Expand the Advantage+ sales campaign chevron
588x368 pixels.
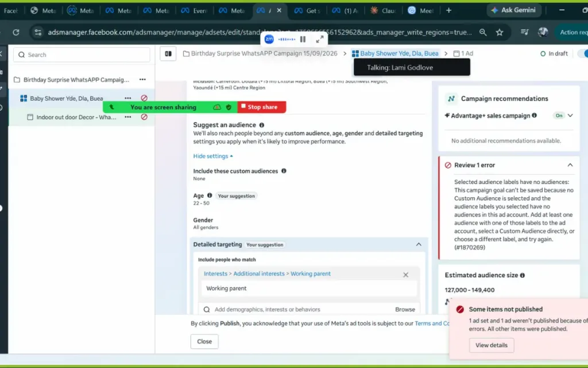tap(570, 115)
